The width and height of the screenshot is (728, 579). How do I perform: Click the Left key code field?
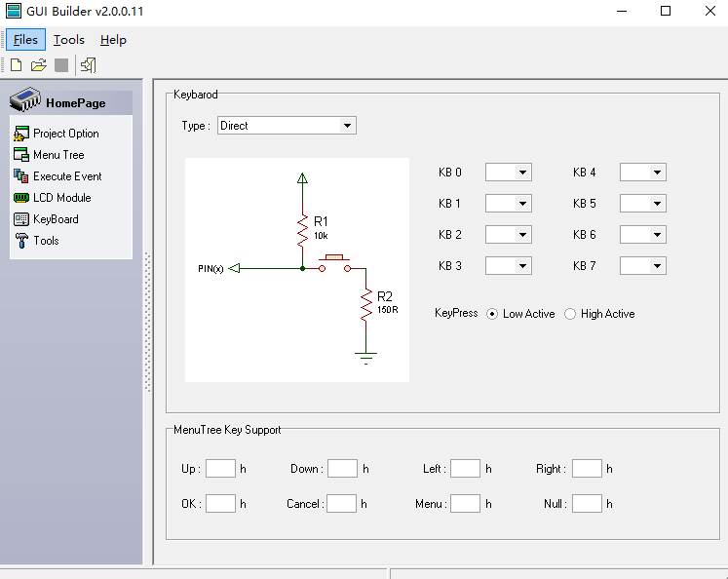point(465,469)
